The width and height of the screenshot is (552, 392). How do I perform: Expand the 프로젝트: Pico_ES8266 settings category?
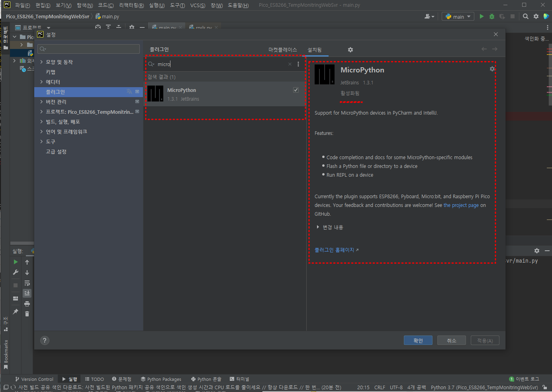point(41,112)
